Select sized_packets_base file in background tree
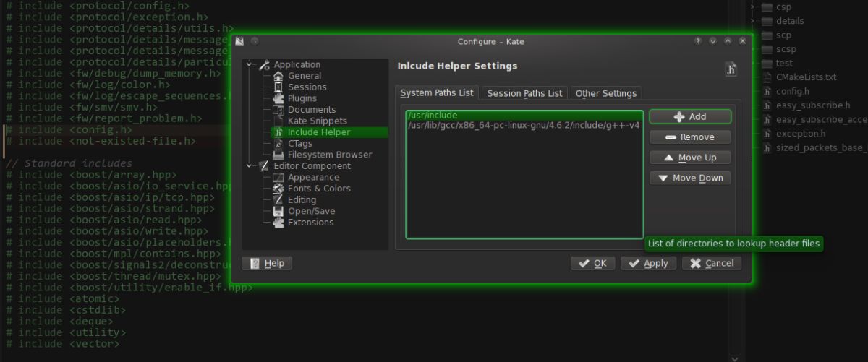Screen dimensions: 868x362 click(x=820, y=147)
